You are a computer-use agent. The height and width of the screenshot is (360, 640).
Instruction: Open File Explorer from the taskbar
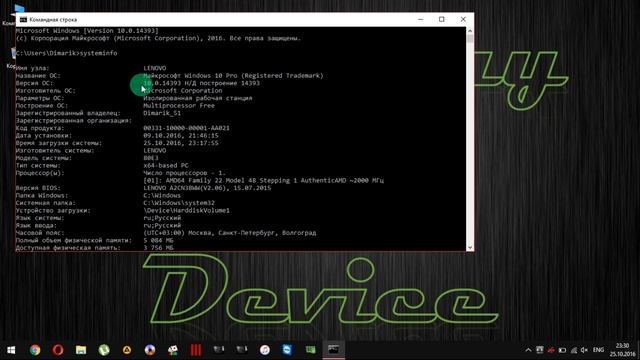(x=81, y=350)
